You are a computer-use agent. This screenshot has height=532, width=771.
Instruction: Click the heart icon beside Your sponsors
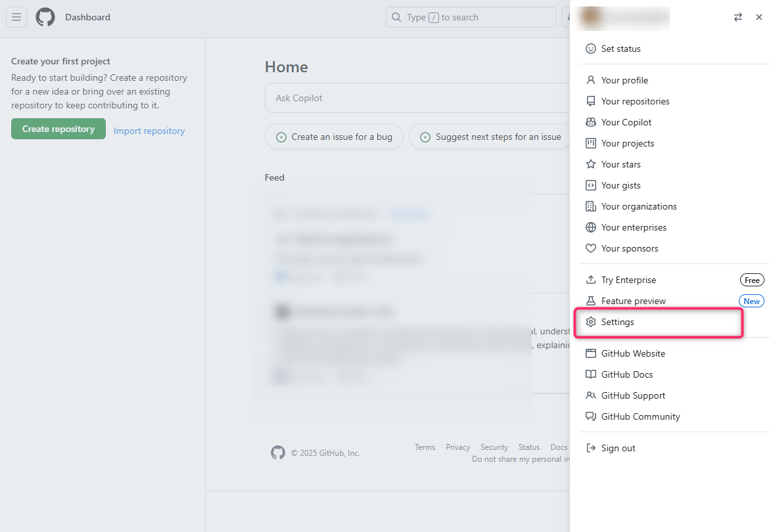click(x=590, y=248)
